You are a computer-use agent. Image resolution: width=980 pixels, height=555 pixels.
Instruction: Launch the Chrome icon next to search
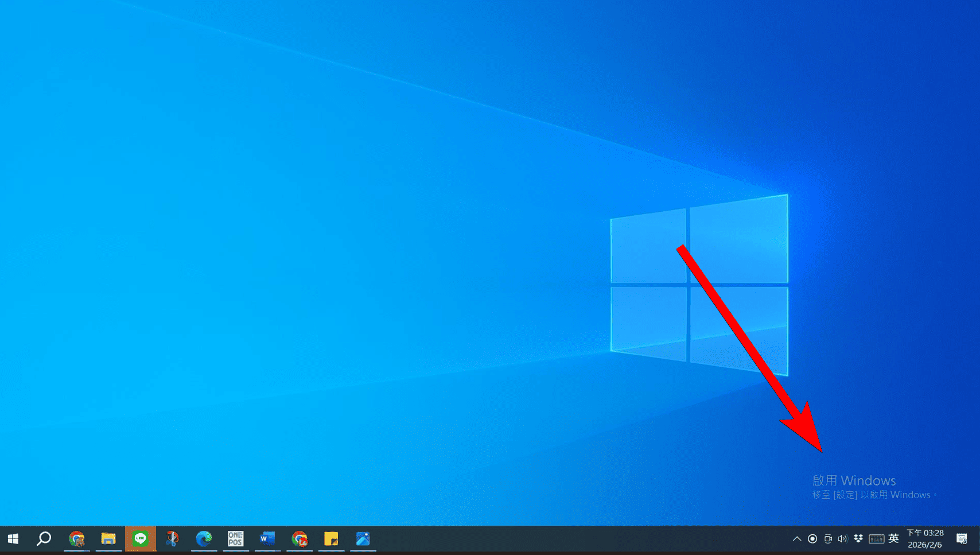click(x=76, y=539)
